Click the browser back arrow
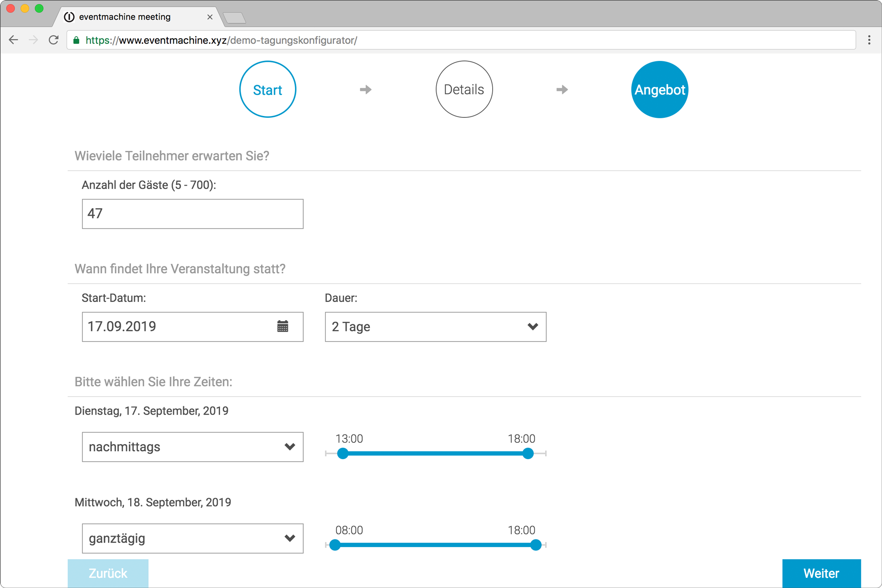This screenshot has width=882, height=588. 14,40
